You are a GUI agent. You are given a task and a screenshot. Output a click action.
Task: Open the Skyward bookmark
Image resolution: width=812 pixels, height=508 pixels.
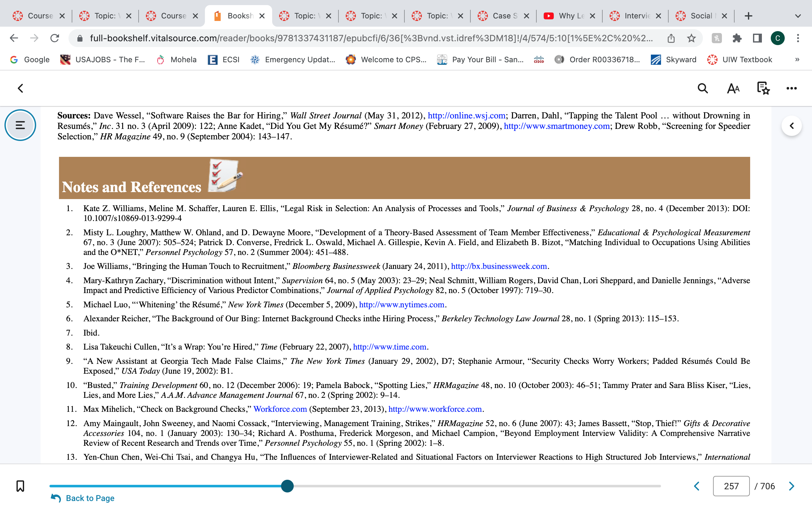click(673, 59)
